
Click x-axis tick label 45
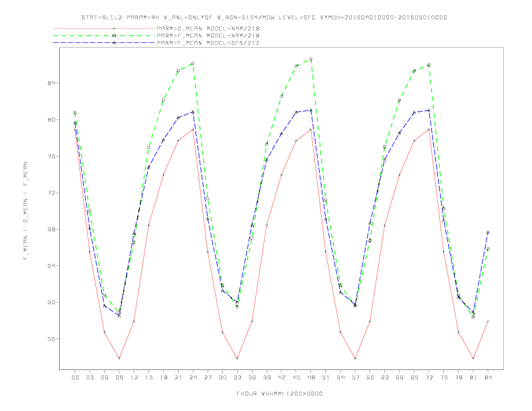click(x=296, y=377)
